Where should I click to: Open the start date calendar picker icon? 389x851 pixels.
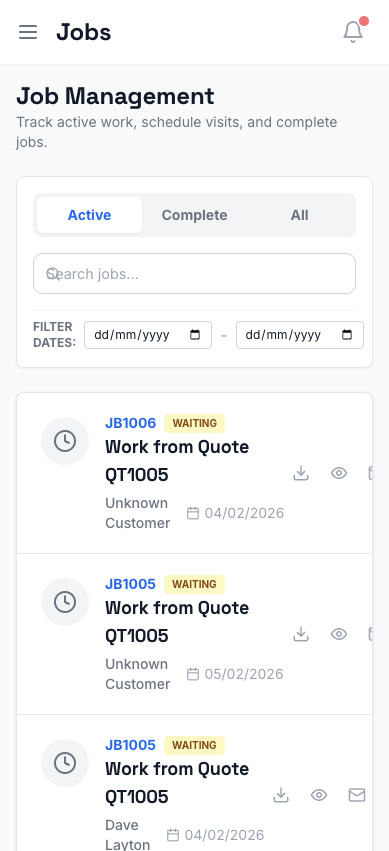pyautogui.click(x=195, y=335)
